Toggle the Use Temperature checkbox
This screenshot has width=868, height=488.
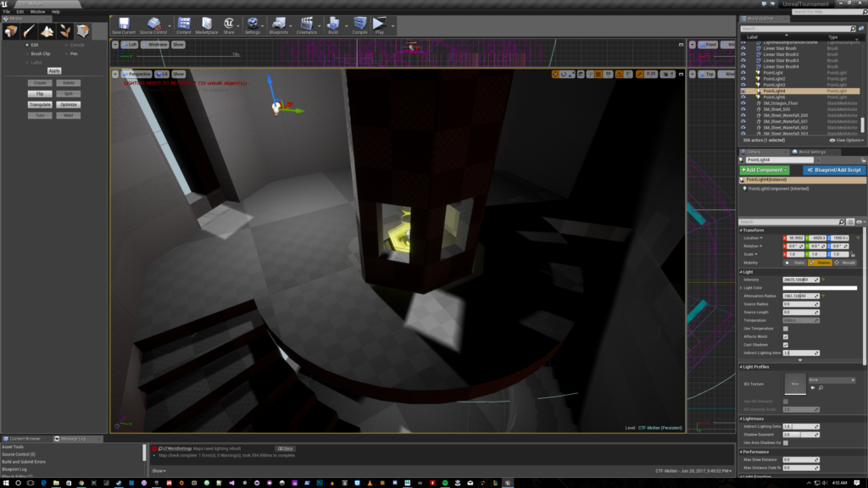[x=786, y=329]
